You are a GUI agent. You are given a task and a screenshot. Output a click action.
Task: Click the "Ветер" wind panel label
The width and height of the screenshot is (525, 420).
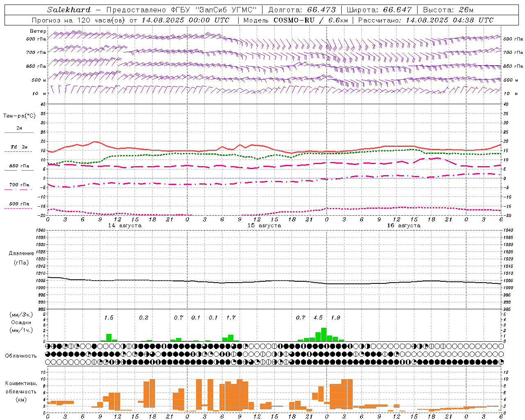tap(38, 31)
